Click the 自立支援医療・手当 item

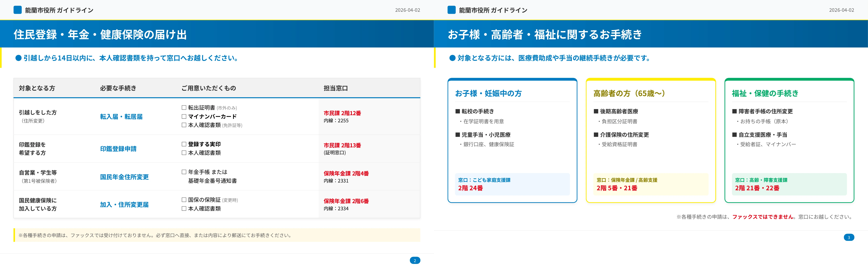759,135
